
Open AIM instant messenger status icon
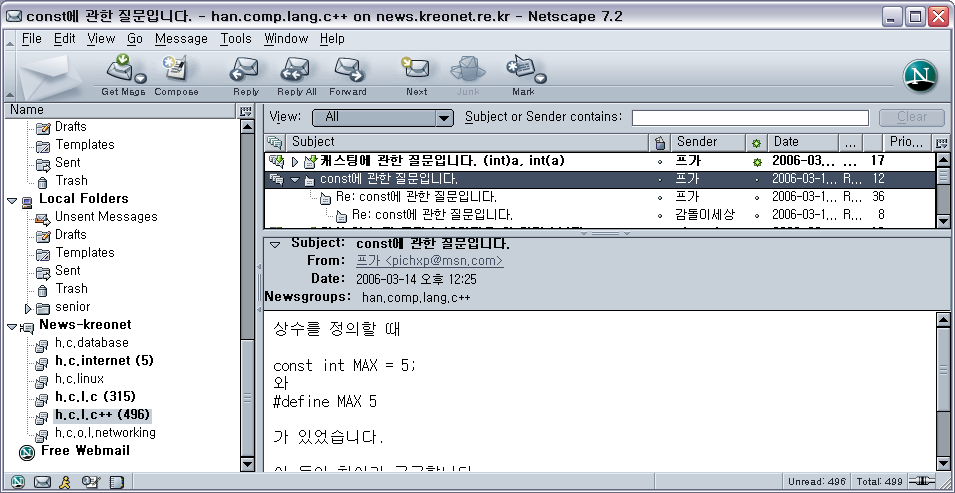coord(65,482)
